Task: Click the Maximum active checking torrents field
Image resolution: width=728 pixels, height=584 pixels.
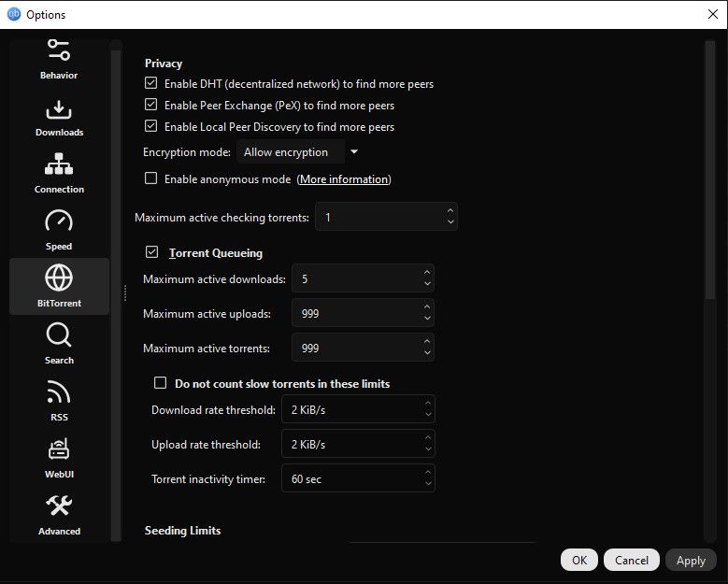Action: tap(386, 217)
